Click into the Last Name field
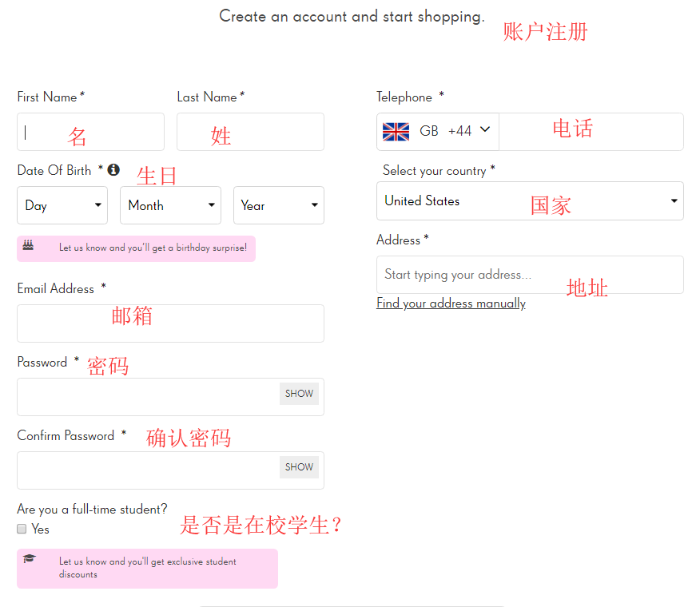The height and width of the screenshot is (607, 700). (x=250, y=132)
